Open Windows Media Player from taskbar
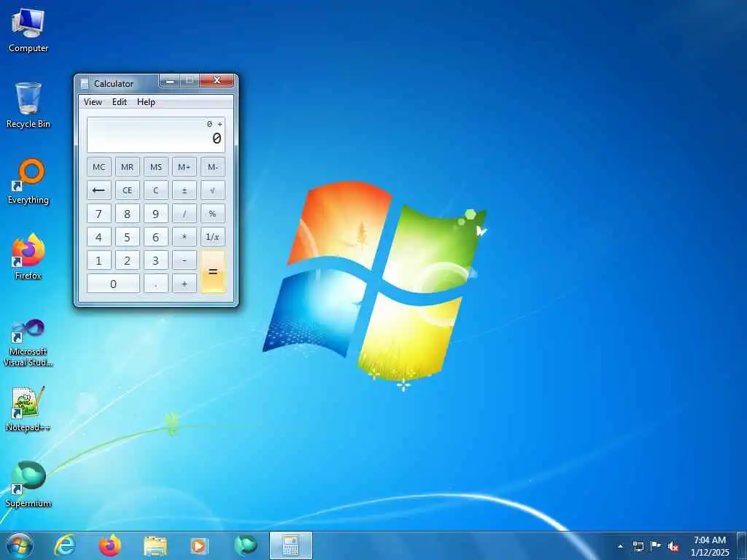The width and height of the screenshot is (747, 560). click(198, 545)
